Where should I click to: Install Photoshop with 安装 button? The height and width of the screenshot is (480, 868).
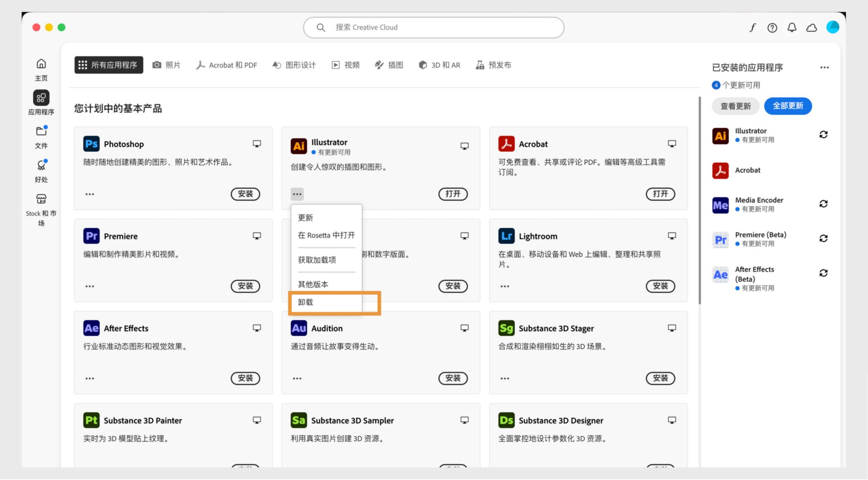coord(245,194)
